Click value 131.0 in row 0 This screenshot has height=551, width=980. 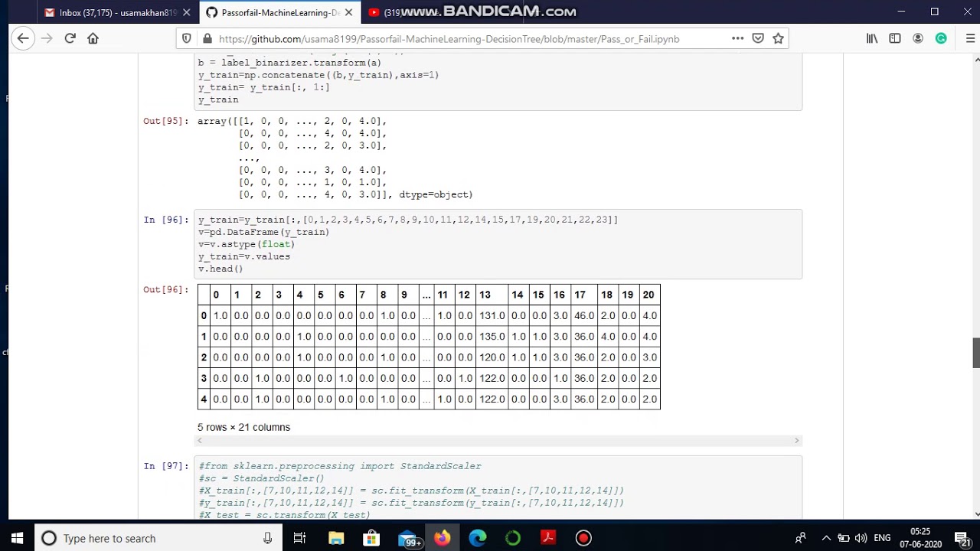click(x=492, y=315)
